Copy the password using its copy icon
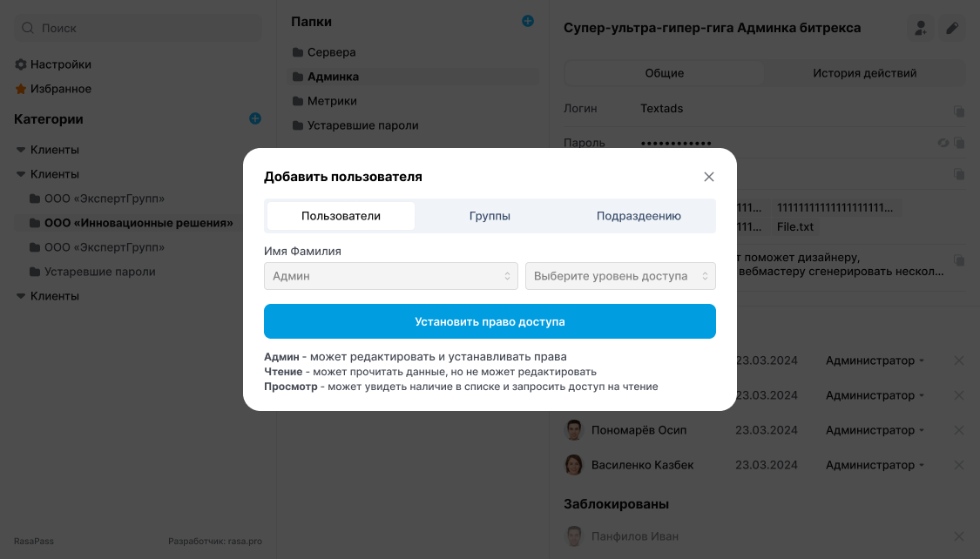Viewport: 980px width, 559px height. coord(959,142)
